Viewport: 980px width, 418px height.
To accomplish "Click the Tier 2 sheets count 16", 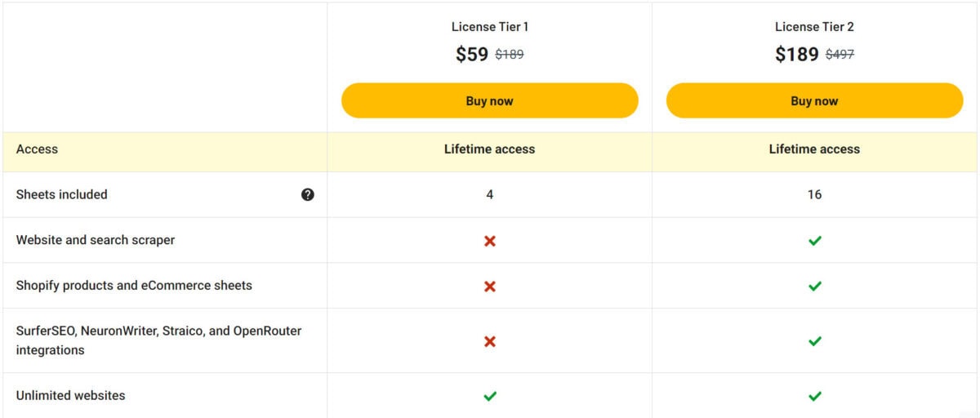I will (815, 194).
